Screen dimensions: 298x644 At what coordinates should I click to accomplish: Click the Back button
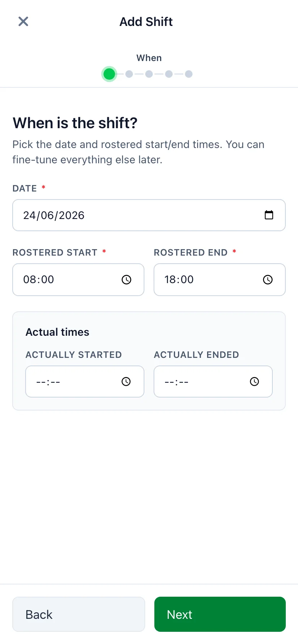tap(79, 614)
